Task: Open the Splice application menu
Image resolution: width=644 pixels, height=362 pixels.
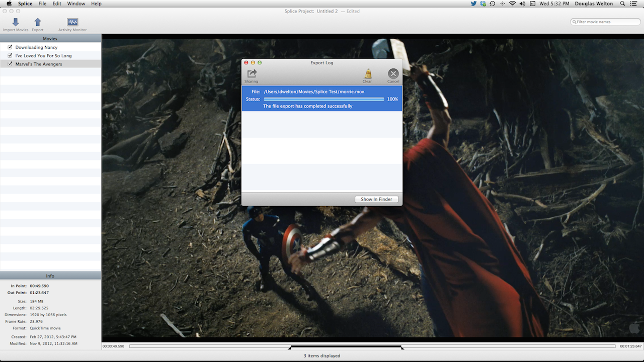Action: pos(25,4)
